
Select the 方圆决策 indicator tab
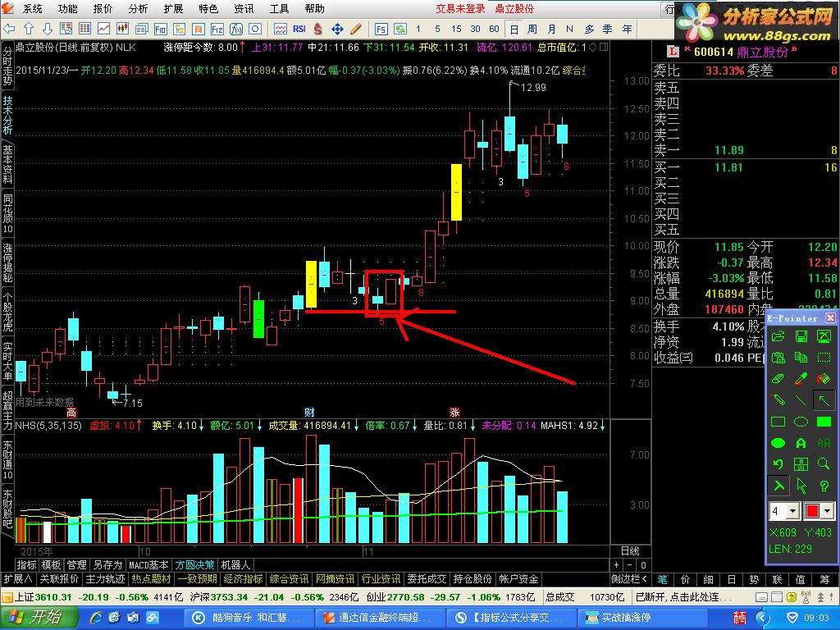194,564
